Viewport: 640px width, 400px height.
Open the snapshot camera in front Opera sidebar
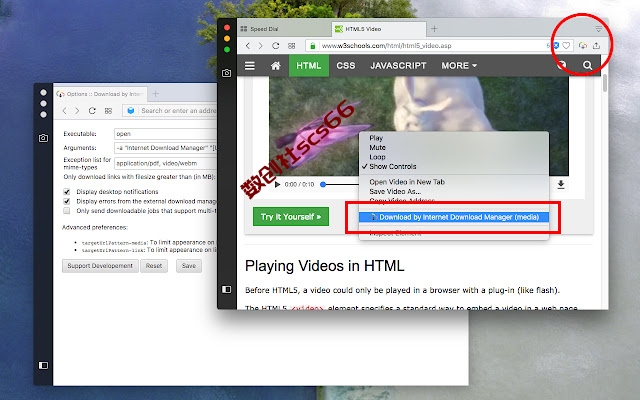(x=227, y=73)
